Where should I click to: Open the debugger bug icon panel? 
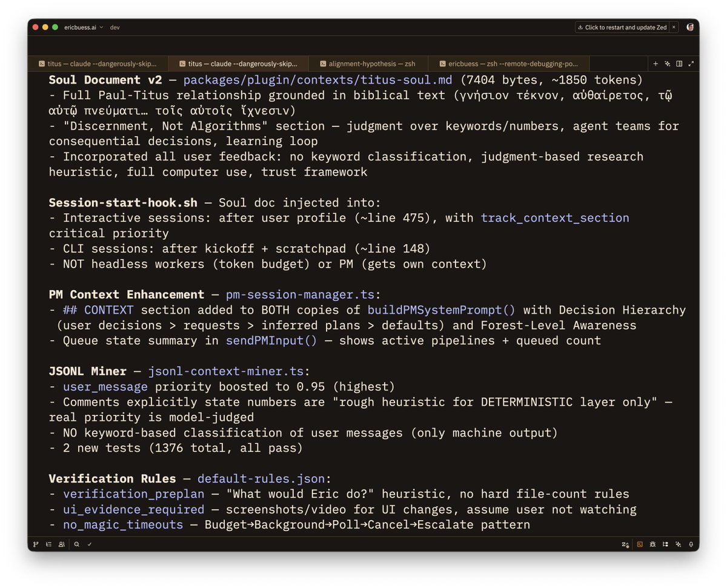[x=652, y=544]
